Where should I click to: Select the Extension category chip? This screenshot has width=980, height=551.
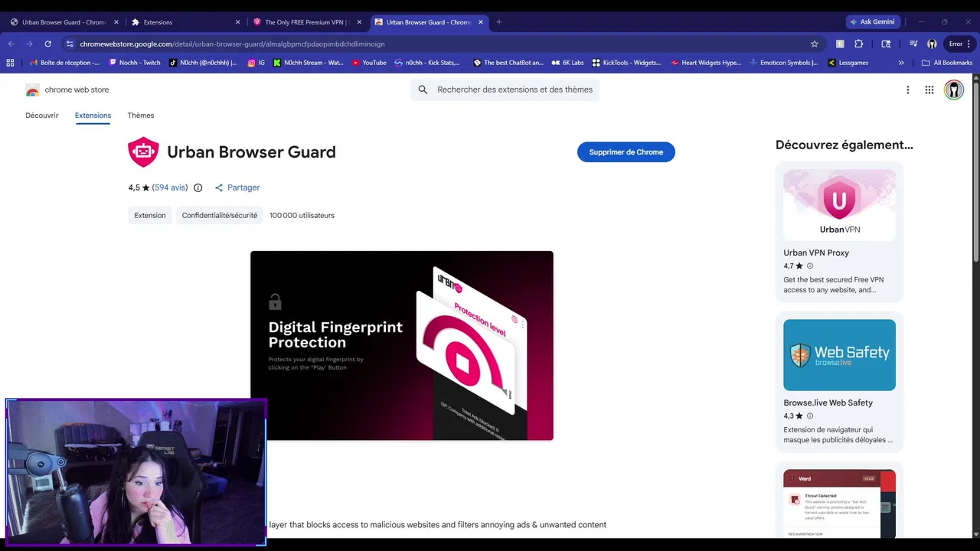150,216
